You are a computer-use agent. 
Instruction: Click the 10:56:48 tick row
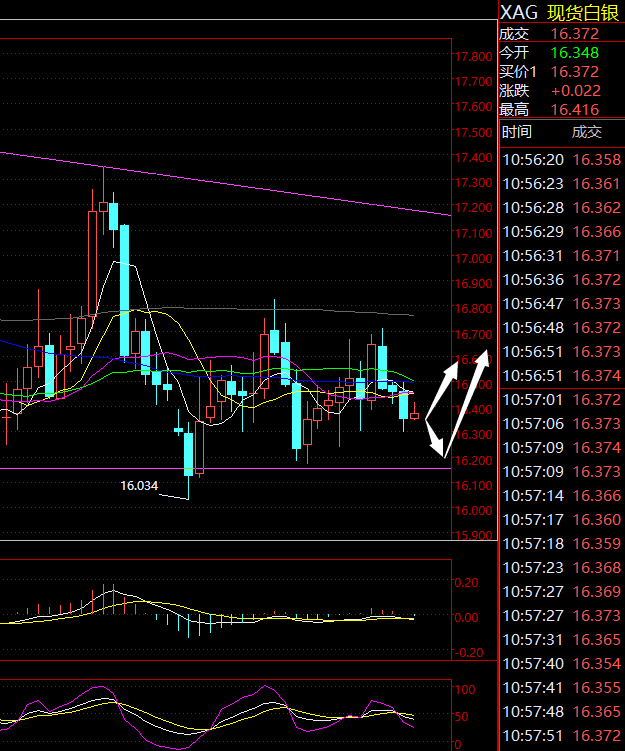click(x=562, y=328)
